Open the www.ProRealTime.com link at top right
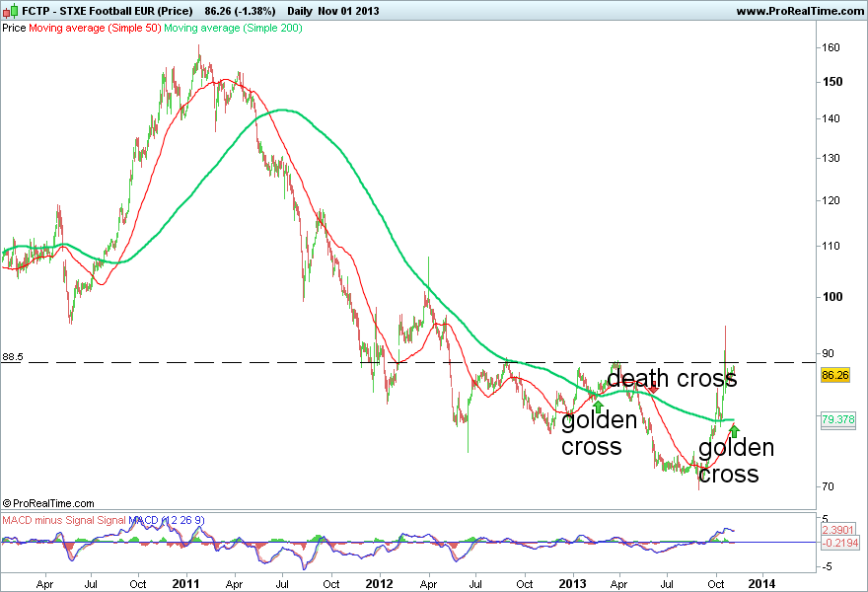Image resolution: width=868 pixels, height=592 pixels. pyautogui.click(x=800, y=11)
